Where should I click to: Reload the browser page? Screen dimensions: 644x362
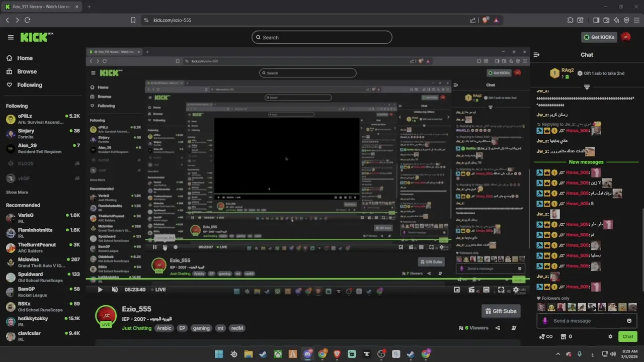(27, 20)
